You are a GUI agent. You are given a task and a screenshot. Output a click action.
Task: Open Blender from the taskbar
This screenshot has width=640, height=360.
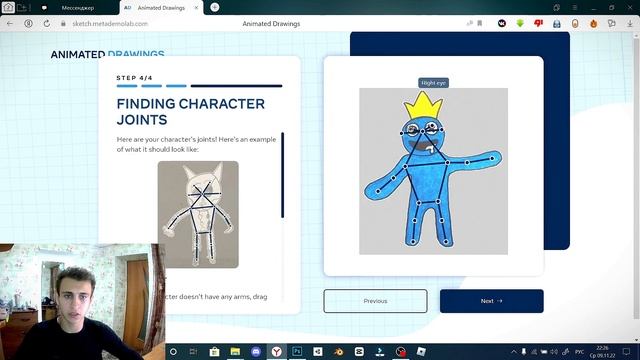(x=339, y=351)
